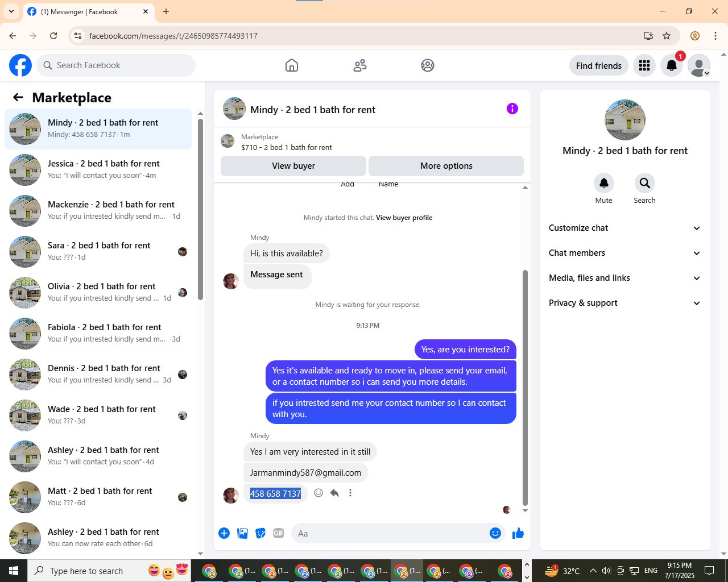Open Jarmanmindy587@gmail.com email message

306,473
